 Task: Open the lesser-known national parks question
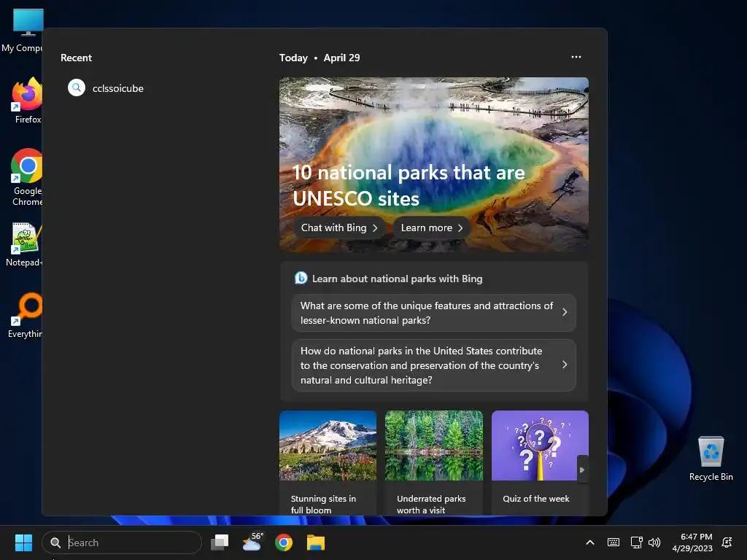[433, 313]
